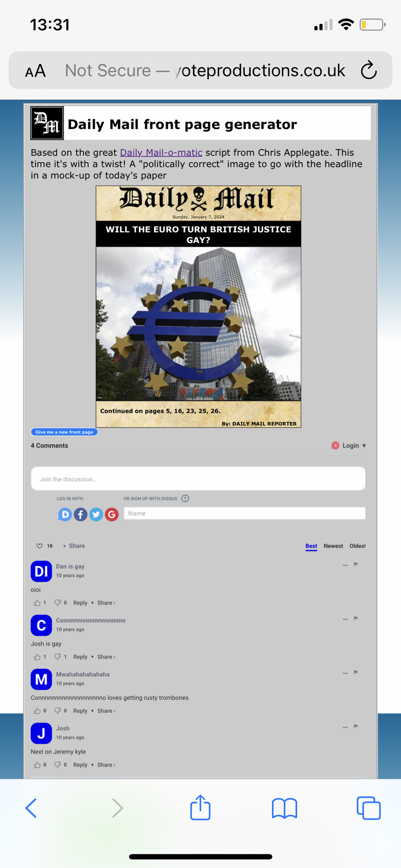The height and width of the screenshot is (868, 401).
Task: Upvote the Mwahahahahahaha comment
Action: click(x=37, y=711)
